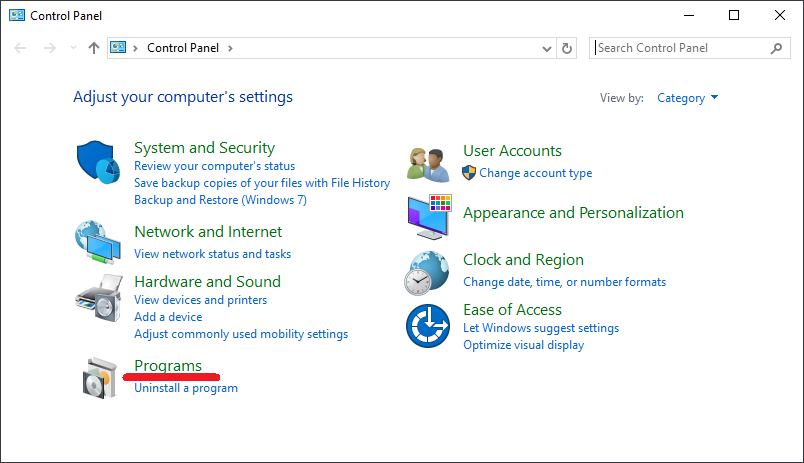Go forward with the forward arrow
The image size is (804, 463).
[50, 48]
